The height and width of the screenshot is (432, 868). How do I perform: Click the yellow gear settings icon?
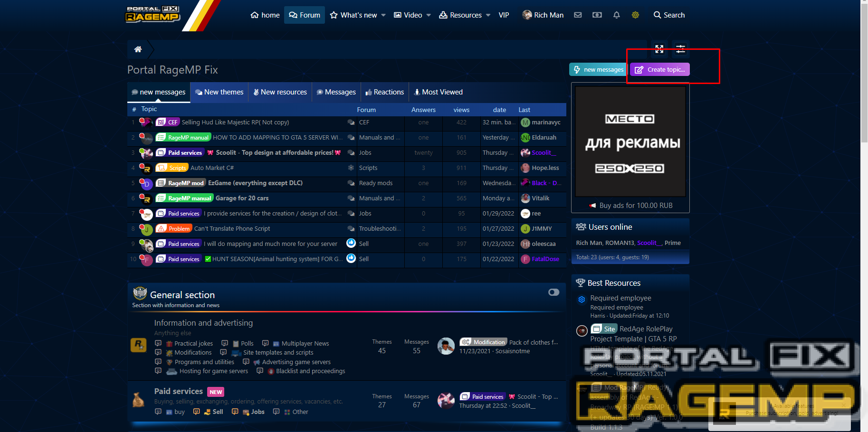click(635, 15)
